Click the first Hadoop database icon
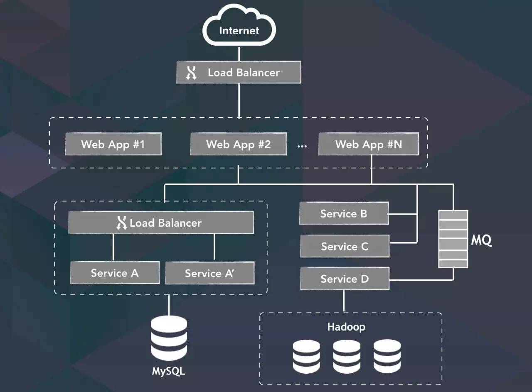 tap(306, 356)
